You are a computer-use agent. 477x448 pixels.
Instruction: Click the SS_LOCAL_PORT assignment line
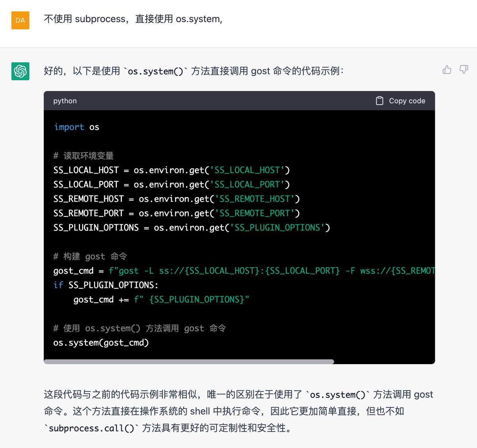[x=172, y=184]
